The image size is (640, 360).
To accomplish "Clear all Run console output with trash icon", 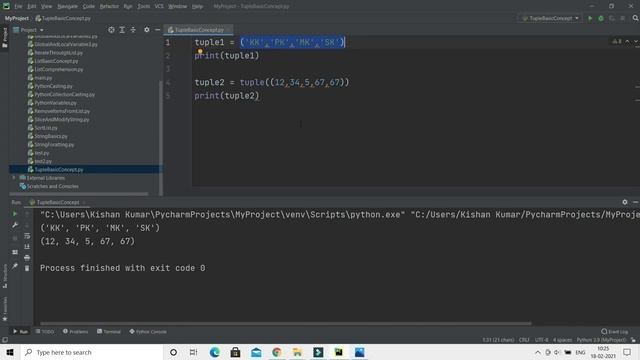I will (27, 268).
